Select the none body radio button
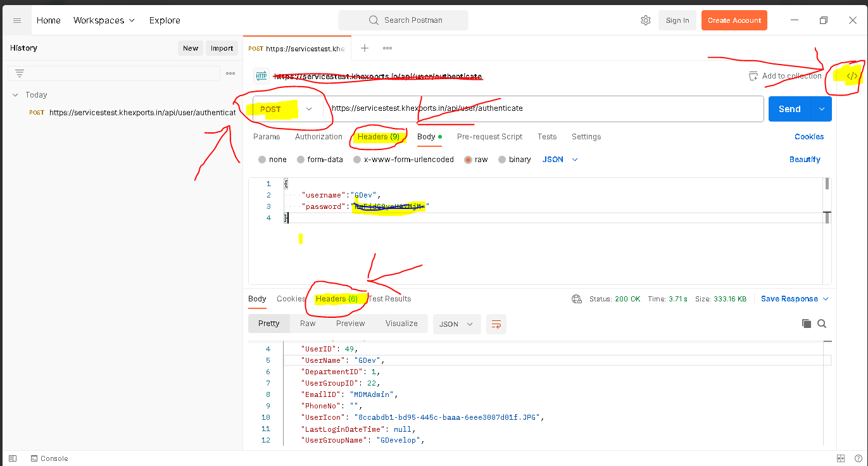This screenshot has height=466, width=868. click(262, 160)
